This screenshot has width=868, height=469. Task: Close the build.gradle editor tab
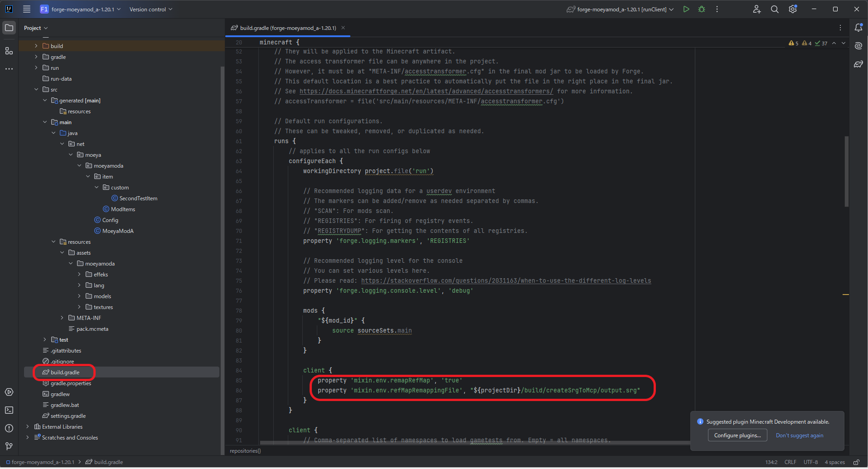pos(343,28)
